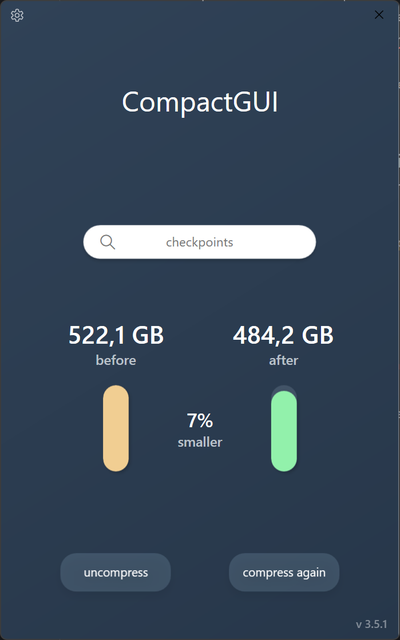Click the 'before' caption text
The width and height of the screenshot is (400, 640).
point(116,360)
